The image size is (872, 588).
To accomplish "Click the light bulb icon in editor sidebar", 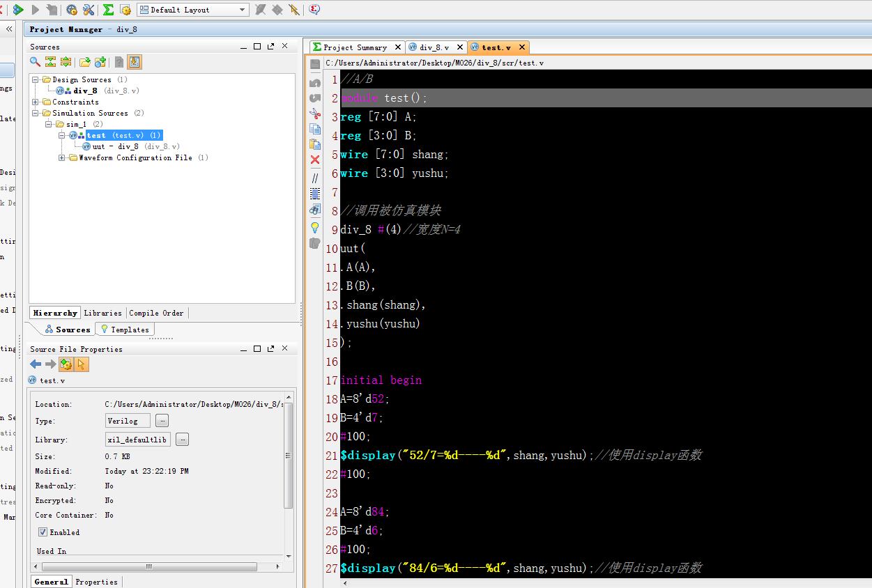I will tap(315, 227).
